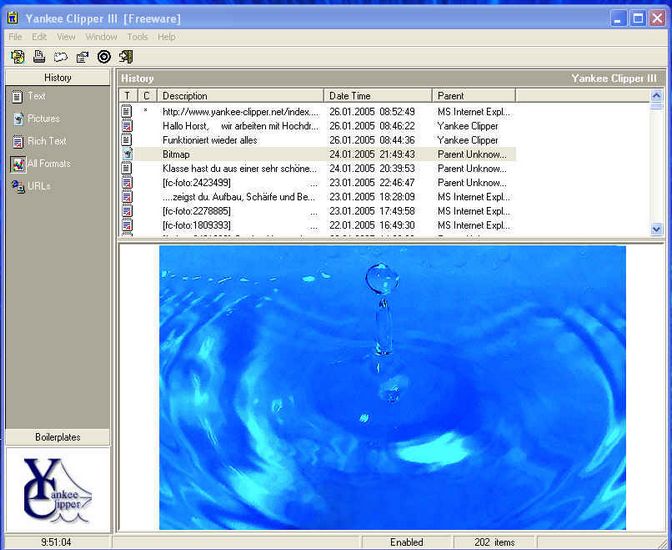Click type icon of 'Hallo Horst' row
The height and width of the screenshot is (550, 672).
point(127,126)
